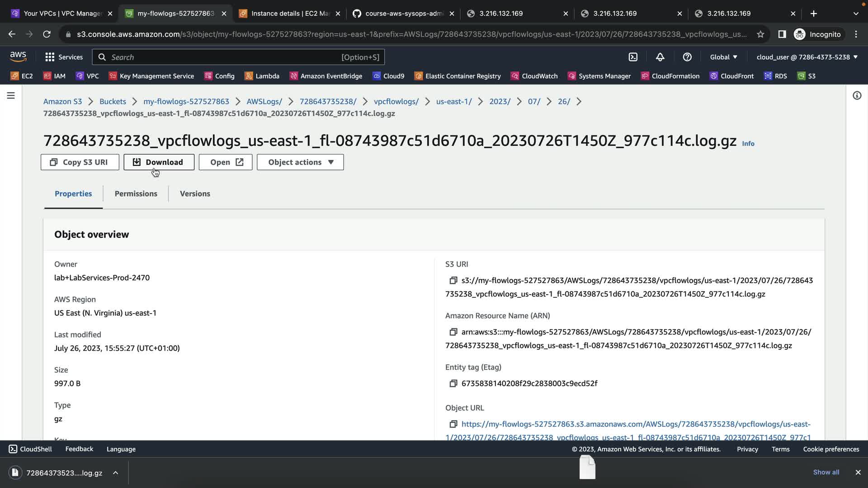Screen dimensions: 868x488
Task: Copy the Entity tag value
Action: click(x=453, y=384)
